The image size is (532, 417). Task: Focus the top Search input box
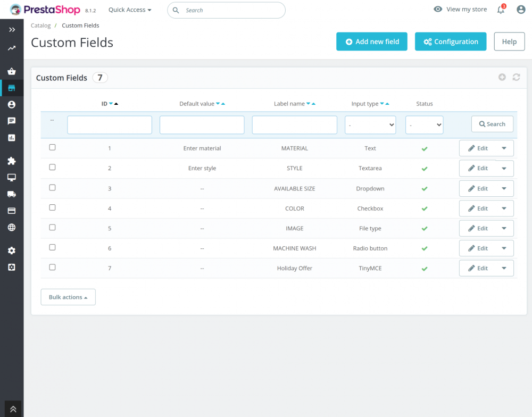coord(226,10)
